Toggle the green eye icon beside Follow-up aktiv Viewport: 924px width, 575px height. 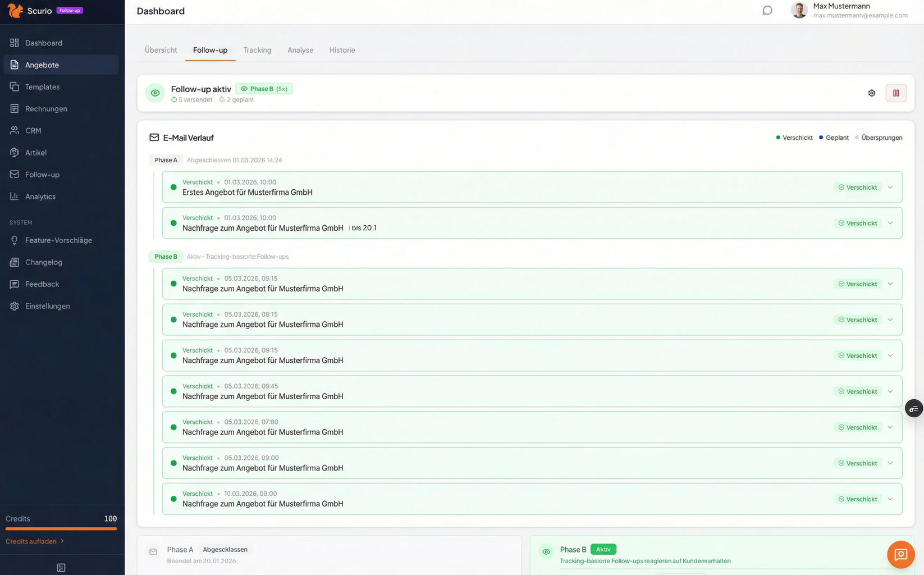click(155, 93)
